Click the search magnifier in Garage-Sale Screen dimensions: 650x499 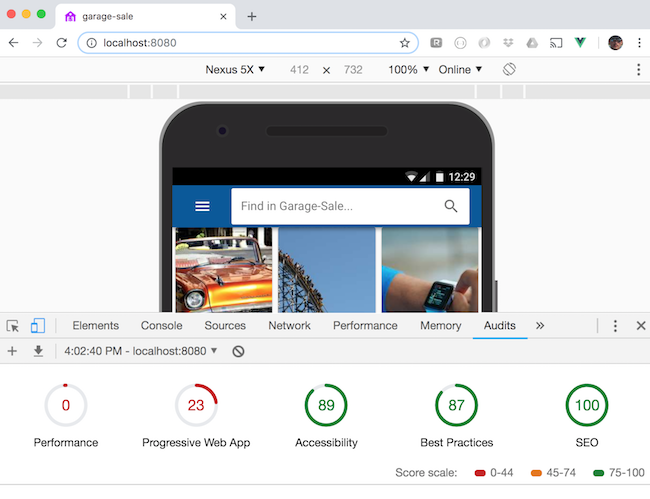tap(451, 206)
